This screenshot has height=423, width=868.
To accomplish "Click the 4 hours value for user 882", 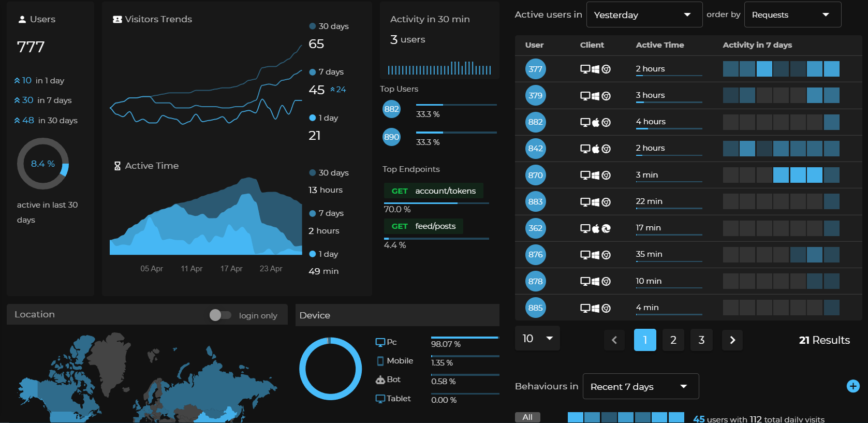I will [x=651, y=122].
